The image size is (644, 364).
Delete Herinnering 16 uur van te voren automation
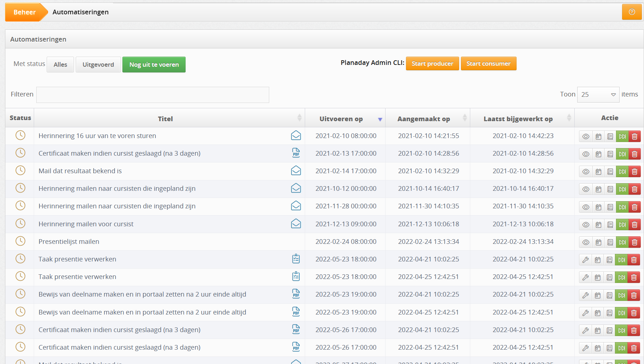pyautogui.click(x=635, y=136)
